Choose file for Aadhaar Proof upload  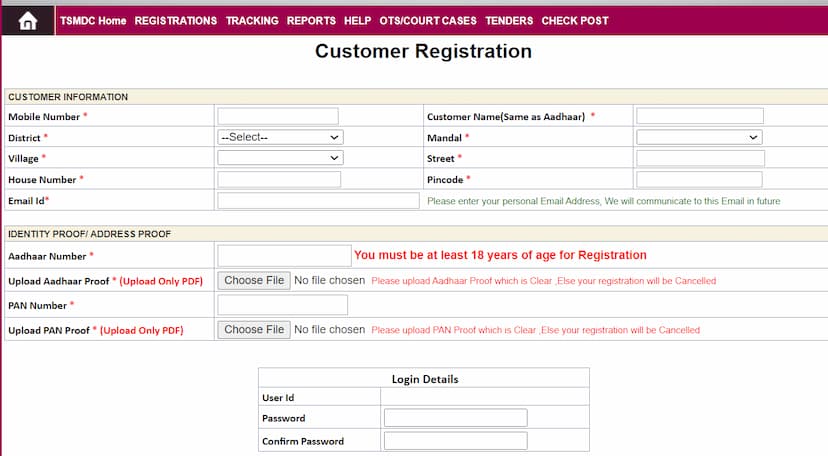coord(254,280)
